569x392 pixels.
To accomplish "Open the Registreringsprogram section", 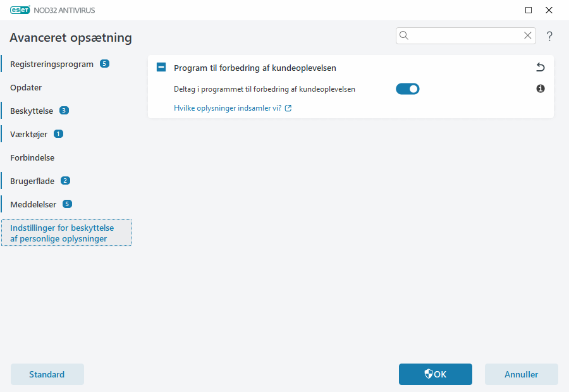I will click(x=51, y=63).
